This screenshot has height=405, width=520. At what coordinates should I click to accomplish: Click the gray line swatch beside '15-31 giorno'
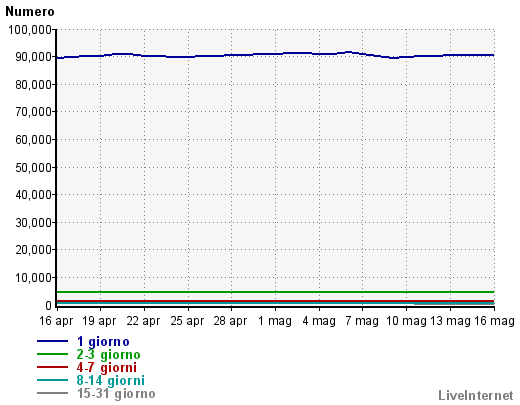52,393
